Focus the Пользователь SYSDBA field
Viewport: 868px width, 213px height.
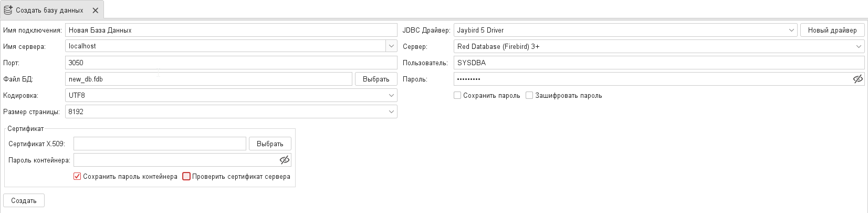[x=658, y=63]
